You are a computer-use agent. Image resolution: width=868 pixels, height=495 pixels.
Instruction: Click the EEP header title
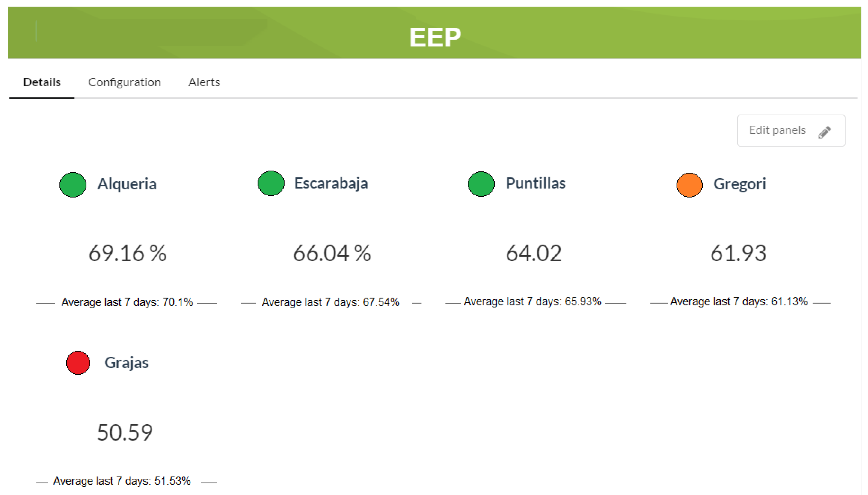click(x=435, y=37)
